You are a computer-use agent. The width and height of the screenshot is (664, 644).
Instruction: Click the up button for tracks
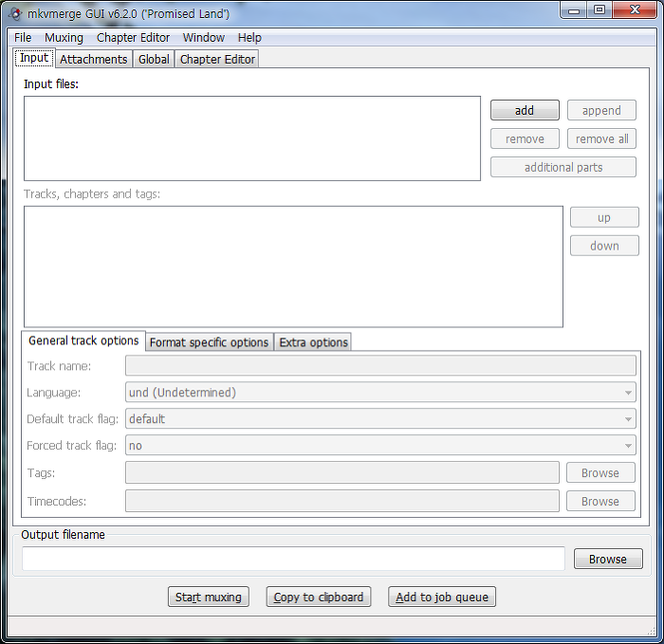[x=604, y=217]
